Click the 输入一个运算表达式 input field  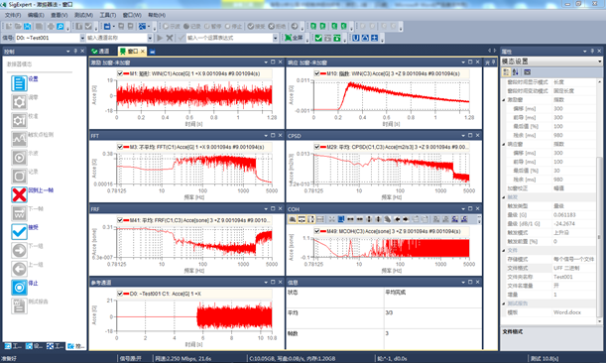tap(230, 38)
